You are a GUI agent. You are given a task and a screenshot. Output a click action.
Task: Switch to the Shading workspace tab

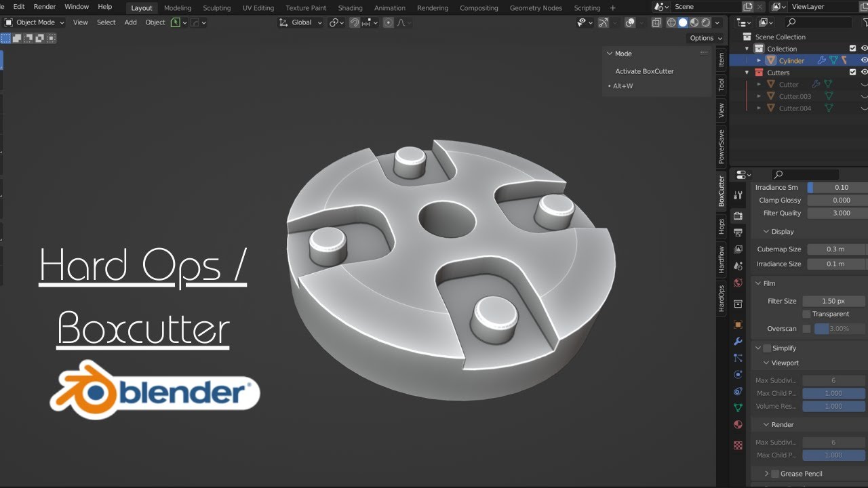[x=350, y=8]
